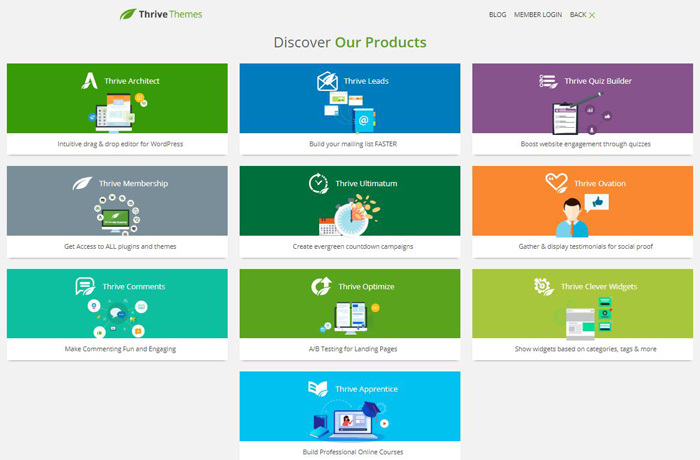Click the Thrive Architect 'A' icon
This screenshot has width=700, height=460.
pyautogui.click(x=89, y=81)
